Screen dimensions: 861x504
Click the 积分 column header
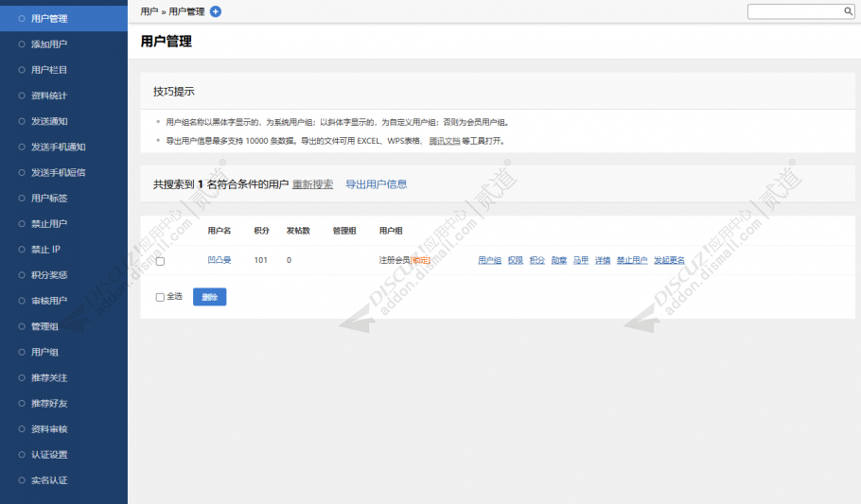tap(261, 231)
